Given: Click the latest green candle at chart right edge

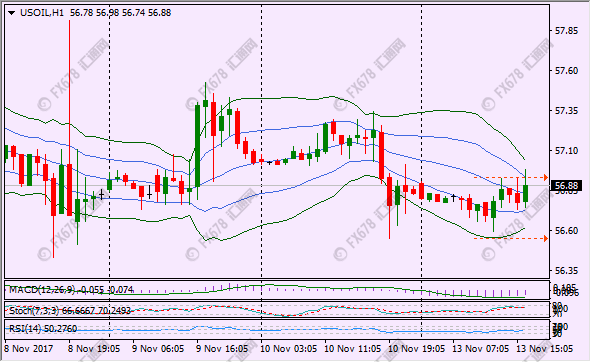Looking at the screenshot, I should pos(525,193).
